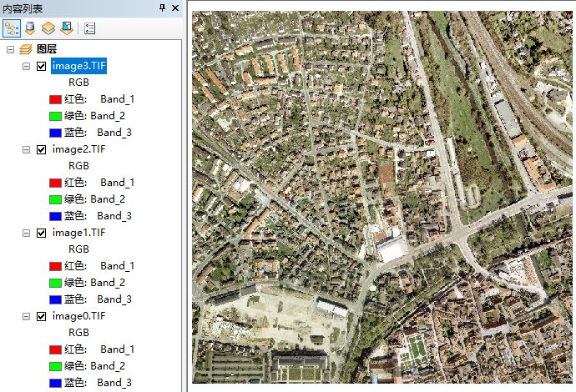Select the image2.TIF layer name
This screenshot has width=576, height=392.
pyautogui.click(x=78, y=149)
